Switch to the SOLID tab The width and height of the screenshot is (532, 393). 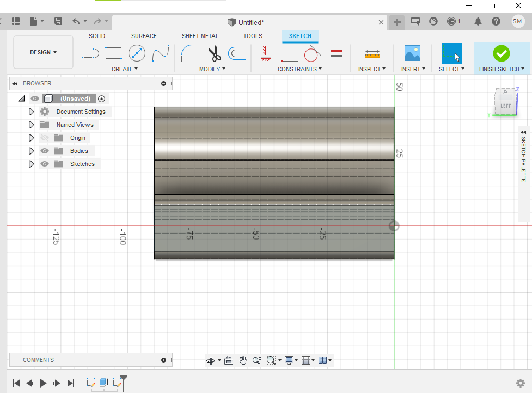(x=97, y=36)
